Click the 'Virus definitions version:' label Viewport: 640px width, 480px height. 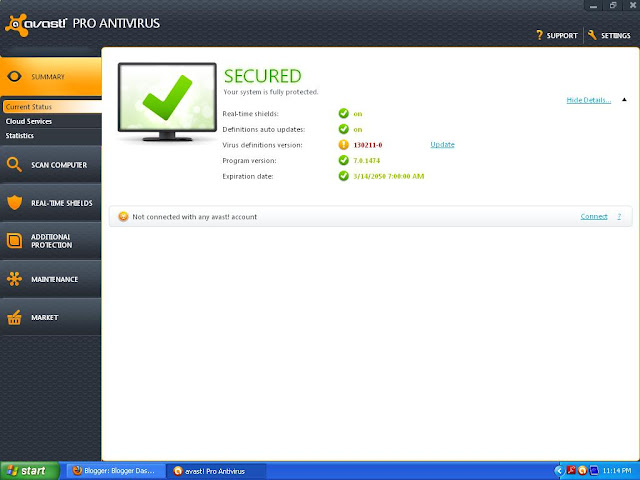262,145
